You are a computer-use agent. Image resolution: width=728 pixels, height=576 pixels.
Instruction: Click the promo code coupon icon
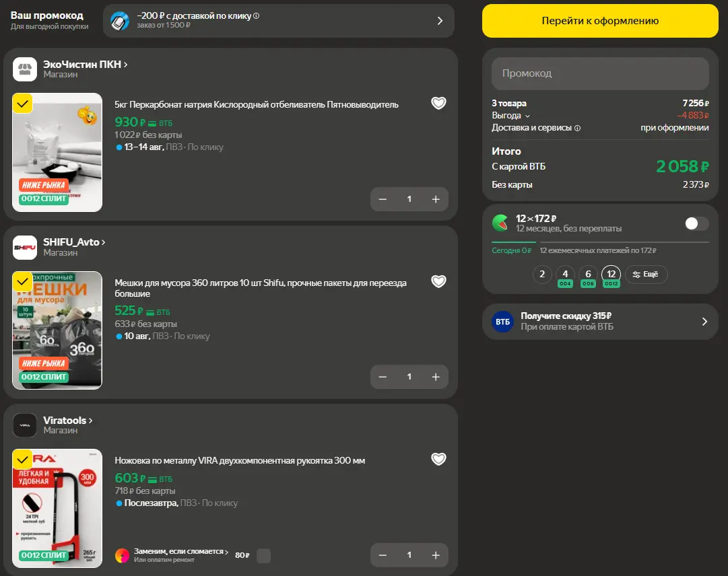[x=120, y=21]
